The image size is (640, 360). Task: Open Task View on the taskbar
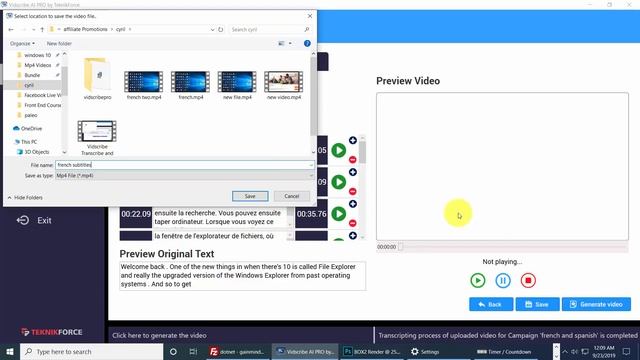(x=193, y=351)
